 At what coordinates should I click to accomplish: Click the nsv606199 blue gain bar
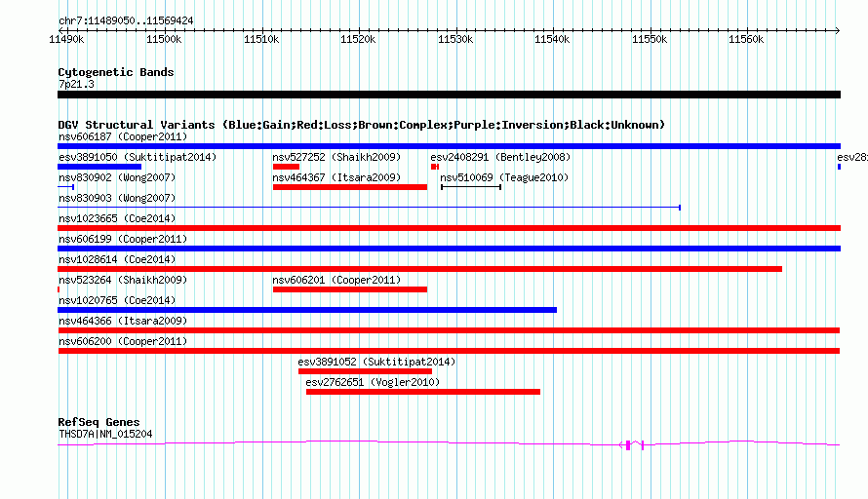(x=449, y=249)
